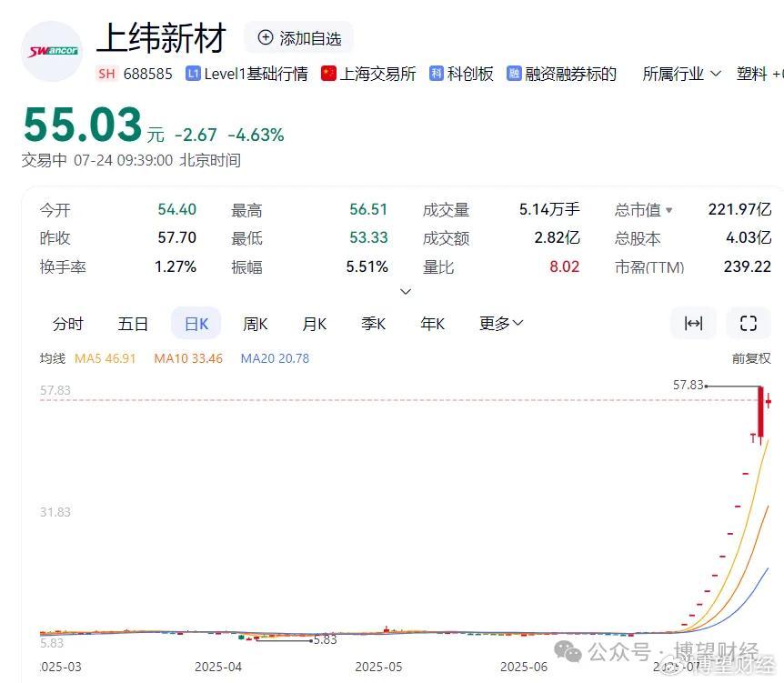Click the 融 icon beside 融资融券标的

pos(514,74)
